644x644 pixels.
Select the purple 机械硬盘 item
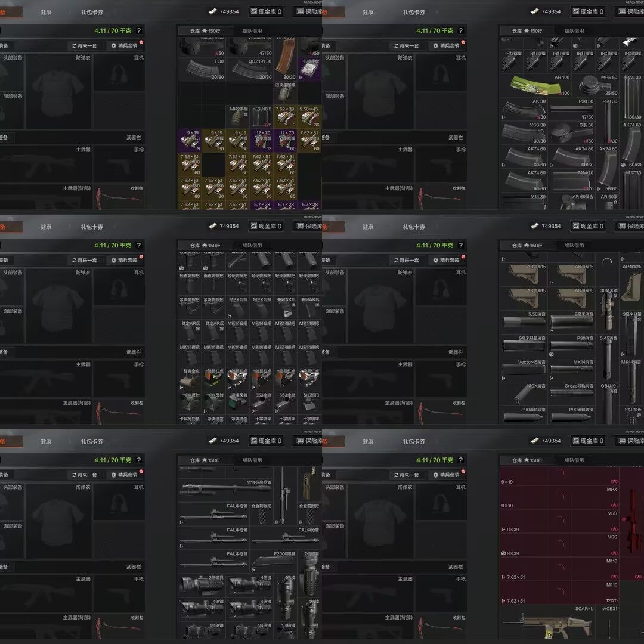click(309, 69)
